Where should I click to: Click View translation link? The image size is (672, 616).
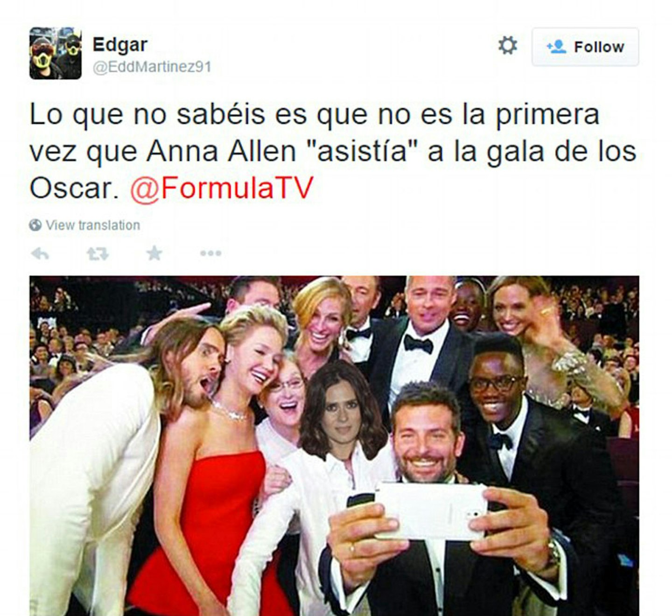93,225
